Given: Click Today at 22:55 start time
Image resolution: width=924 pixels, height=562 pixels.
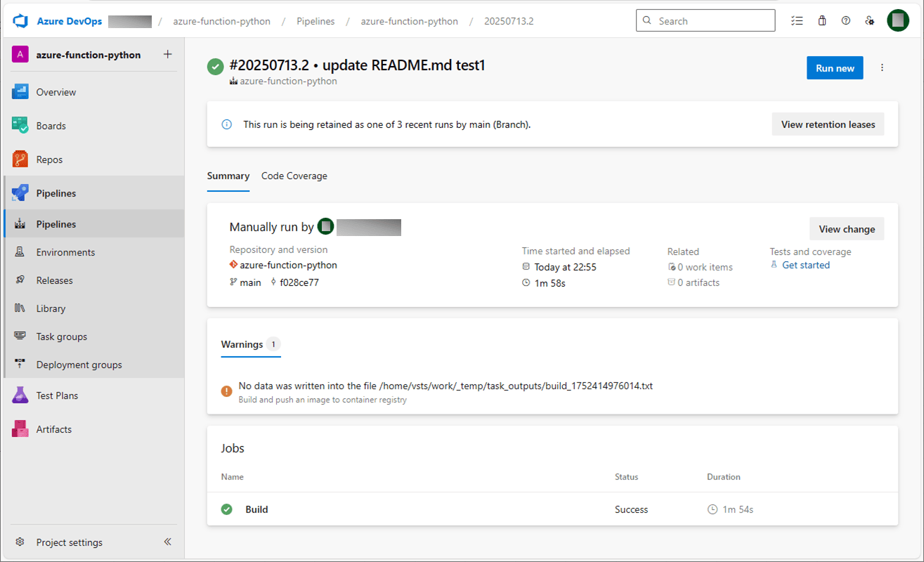Looking at the screenshot, I should tap(565, 267).
